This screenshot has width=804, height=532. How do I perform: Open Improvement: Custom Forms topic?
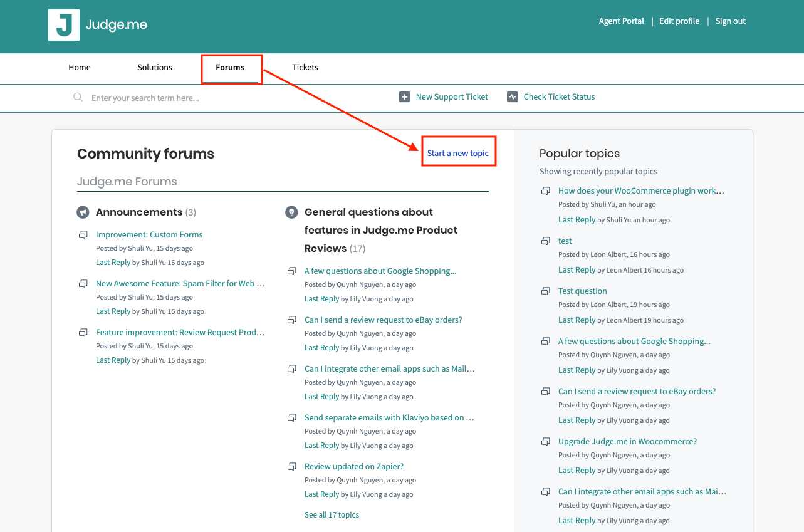click(149, 235)
